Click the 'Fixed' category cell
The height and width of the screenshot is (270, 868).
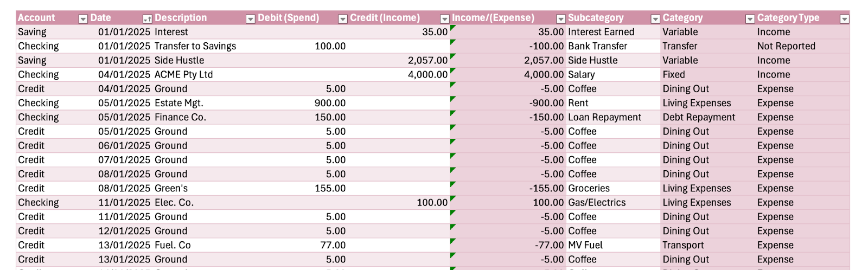point(708,74)
